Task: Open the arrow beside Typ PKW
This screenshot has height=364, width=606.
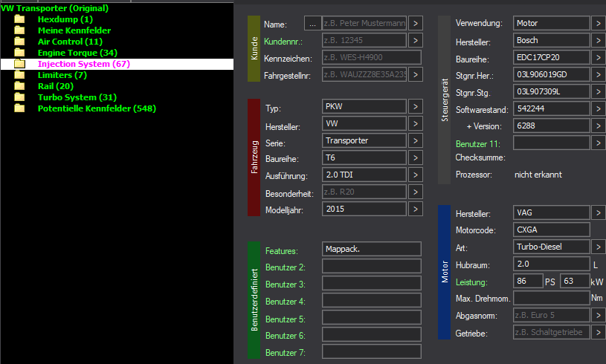Action: [x=416, y=106]
